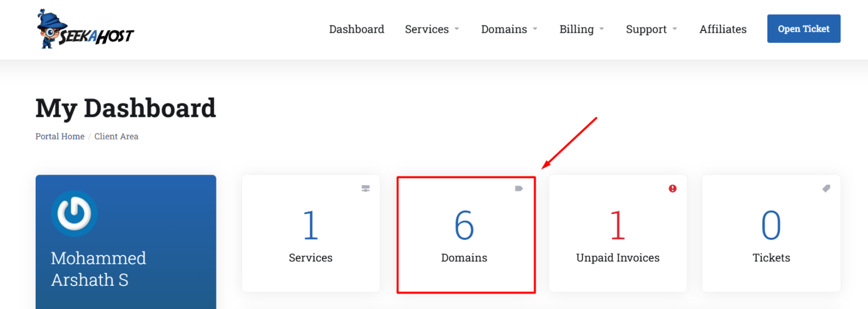Open the Affiliates page
Image resolution: width=868 pixels, height=309 pixels.
(723, 29)
